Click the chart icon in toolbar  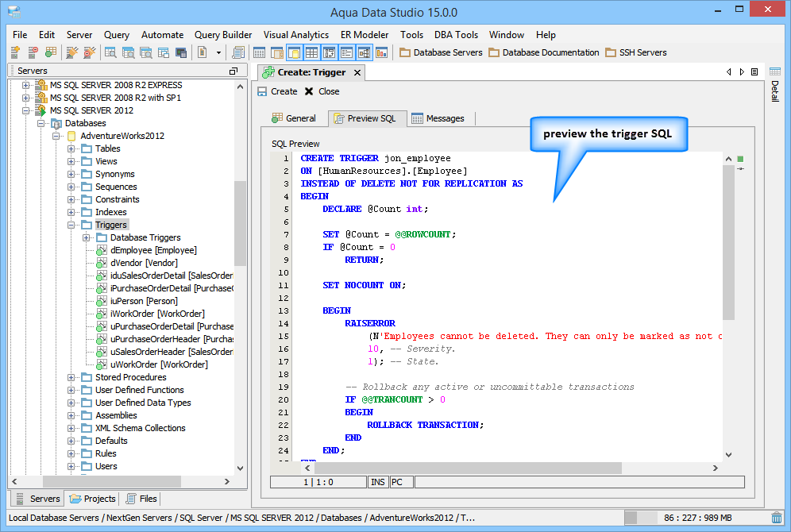[382, 52]
